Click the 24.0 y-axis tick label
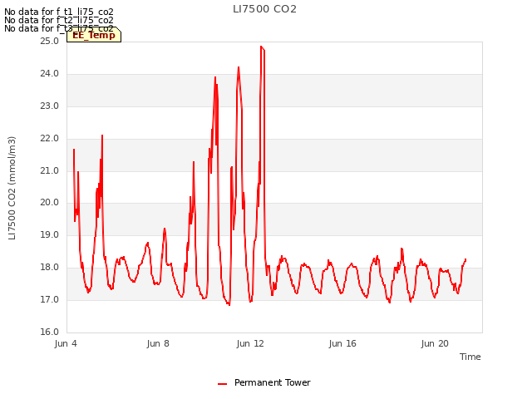 pos(50,74)
